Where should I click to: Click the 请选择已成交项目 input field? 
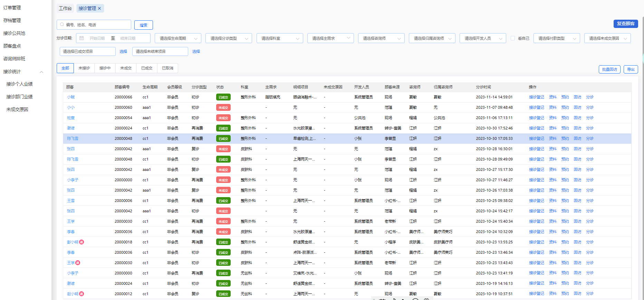click(x=88, y=51)
